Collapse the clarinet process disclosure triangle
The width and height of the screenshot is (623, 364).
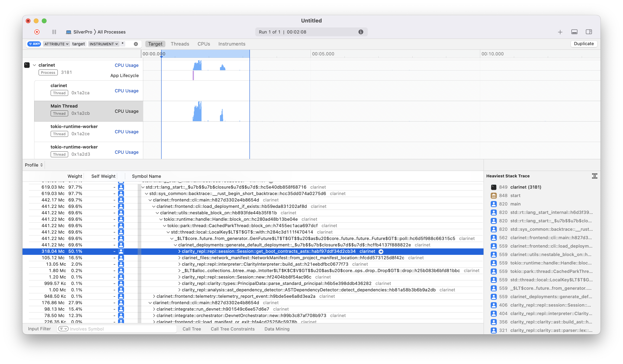coord(34,65)
